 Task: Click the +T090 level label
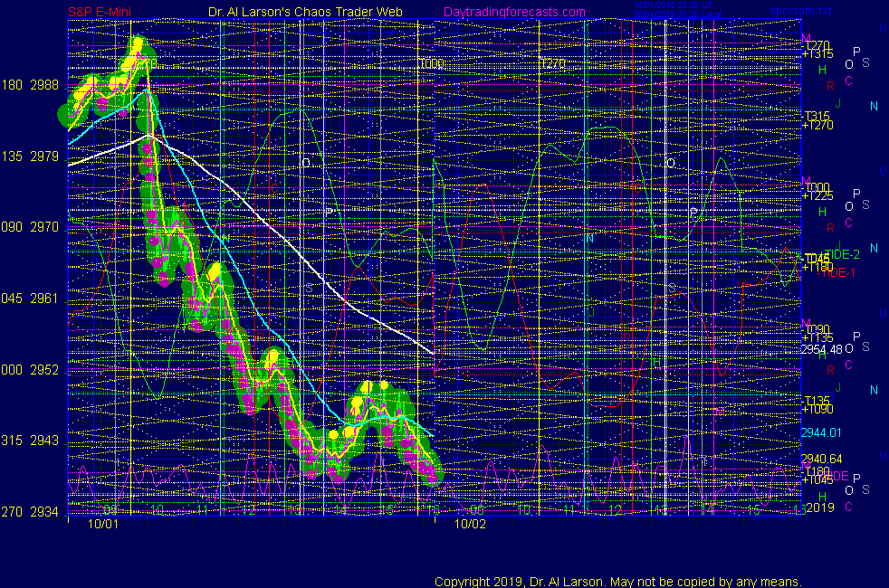point(817,410)
